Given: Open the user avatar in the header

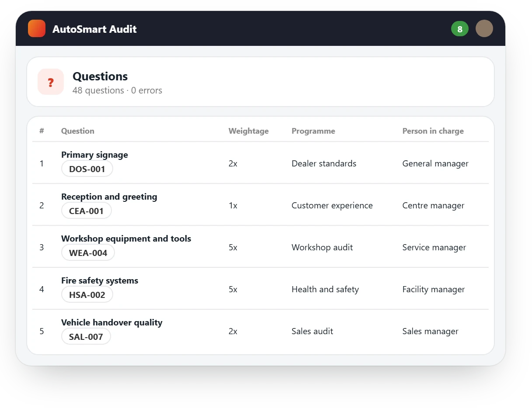Looking at the screenshot, I should coord(484,29).
